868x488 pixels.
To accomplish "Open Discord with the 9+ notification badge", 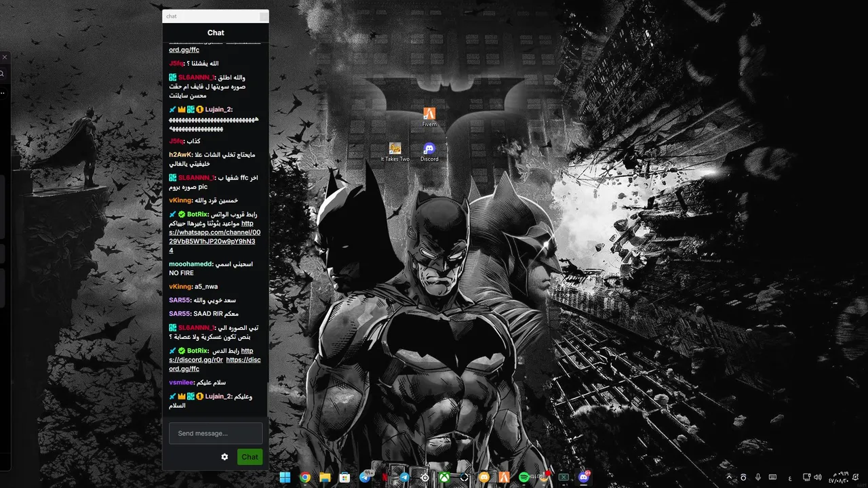I will tap(584, 477).
